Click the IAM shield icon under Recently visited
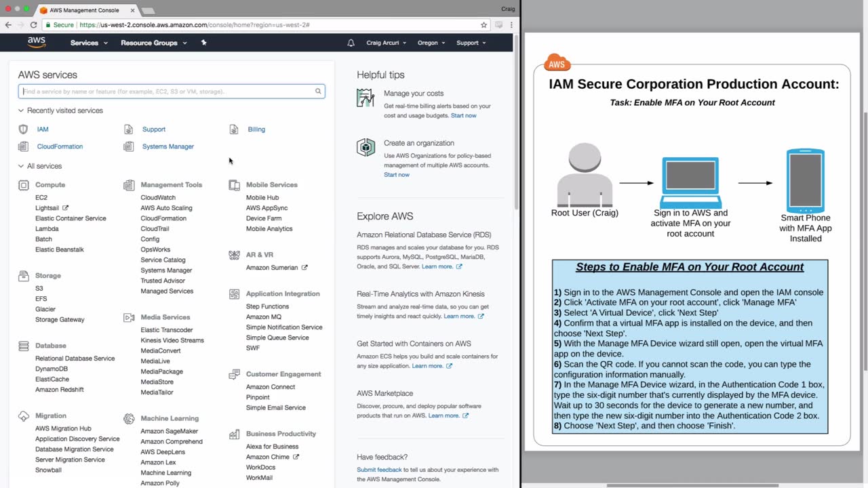This screenshot has height=488, width=868. tap(24, 129)
